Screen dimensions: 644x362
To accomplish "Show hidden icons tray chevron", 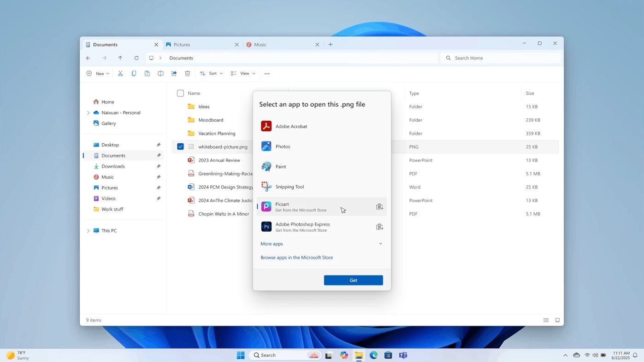I will click(566, 355).
